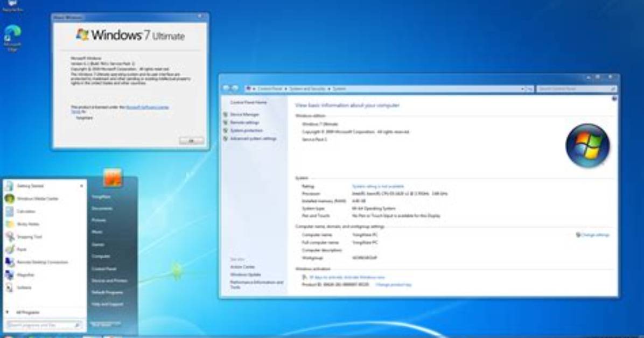This screenshot has width=644, height=338.
Task: Click Control Panel in address breadcrumb
Action: (270, 89)
